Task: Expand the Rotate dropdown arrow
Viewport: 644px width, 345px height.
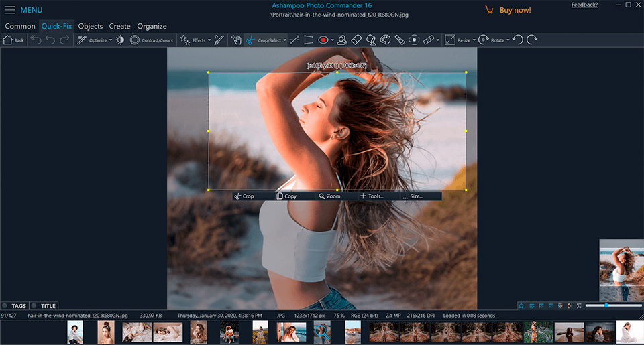Action: [508, 40]
